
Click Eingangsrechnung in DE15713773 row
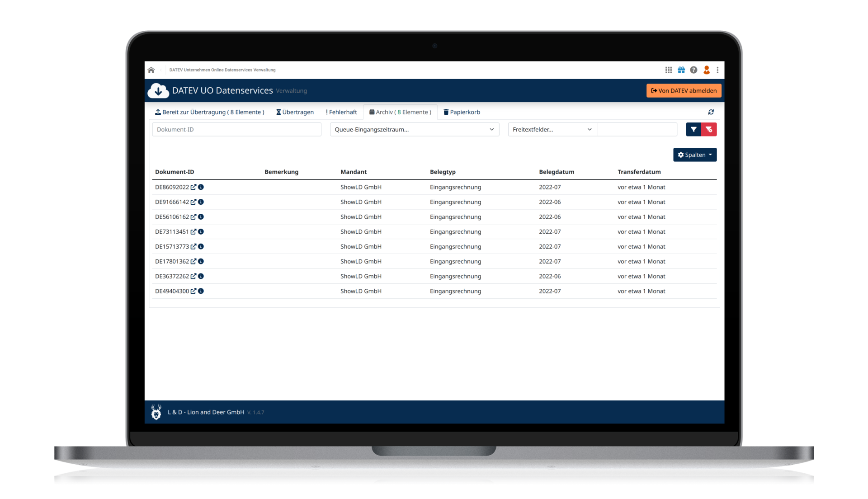(x=455, y=247)
